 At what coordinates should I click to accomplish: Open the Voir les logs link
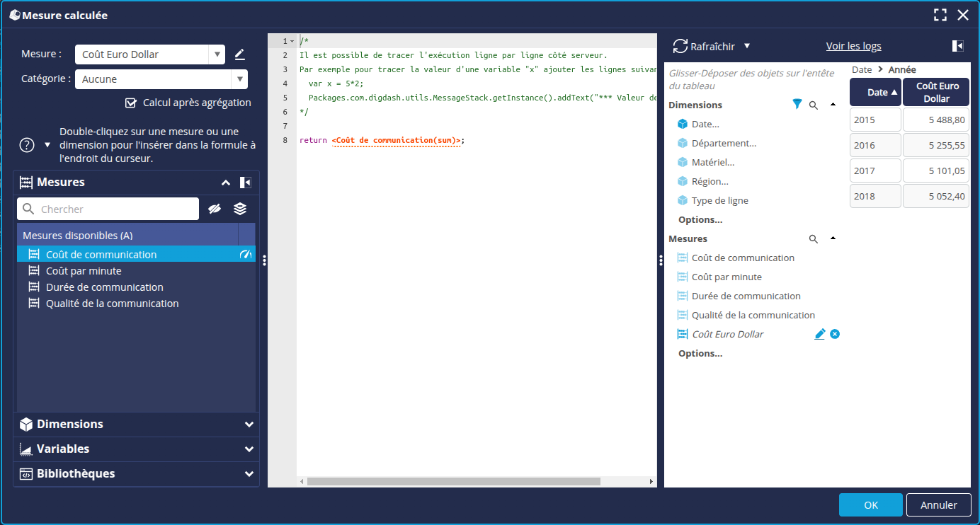pyautogui.click(x=853, y=46)
